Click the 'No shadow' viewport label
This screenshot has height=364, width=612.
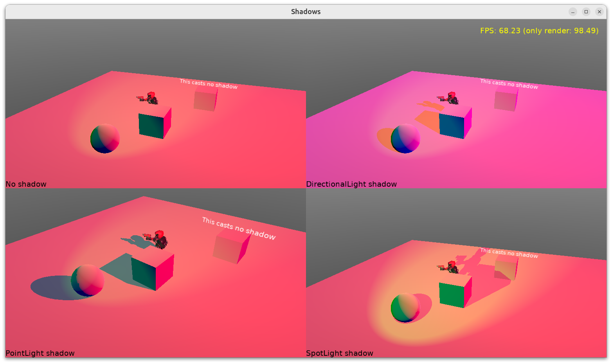pyautogui.click(x=26, y=184)
